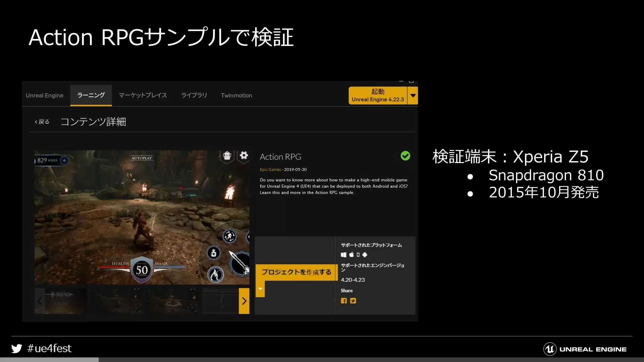Screen dimensions: 644x362
Task: Click the コンテンツ詳細 heading
Action: coord(93,122)
